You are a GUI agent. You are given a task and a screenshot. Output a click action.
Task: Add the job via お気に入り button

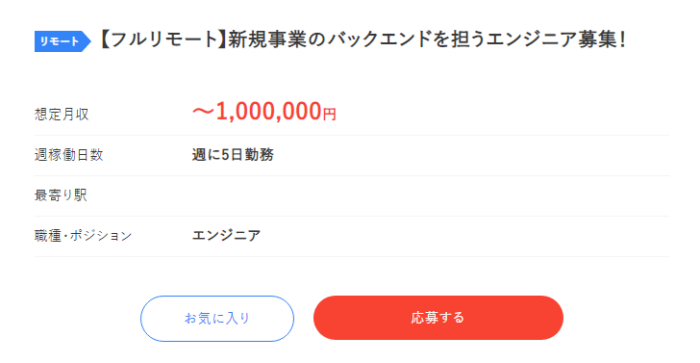click(217, 318)
